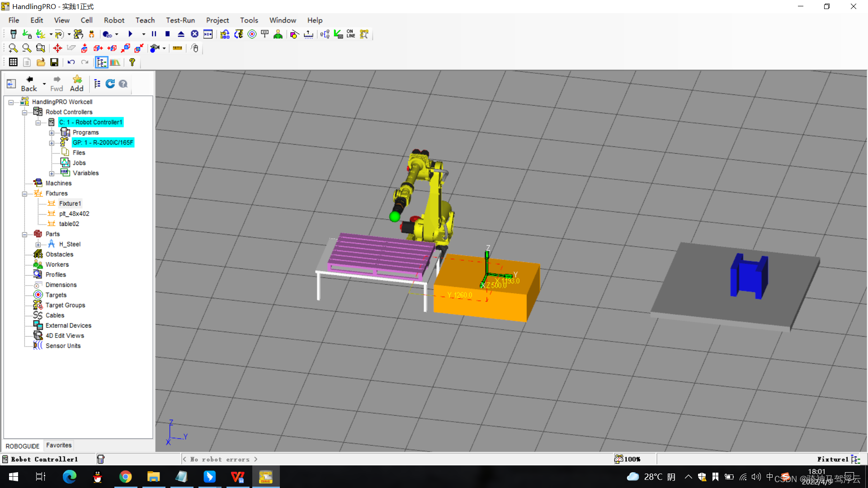Click the Run Cycle Start play button
The height and width of the screenshot is (488, 868).
point(130,34)
